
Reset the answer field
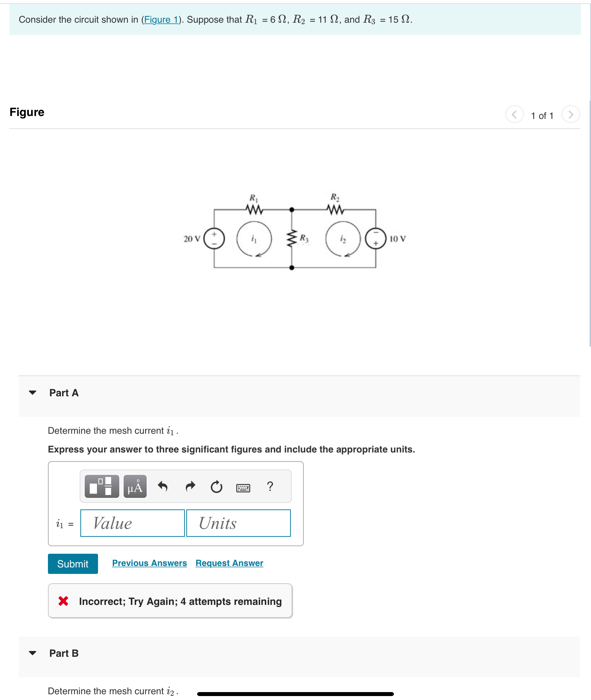pos(216,487)
